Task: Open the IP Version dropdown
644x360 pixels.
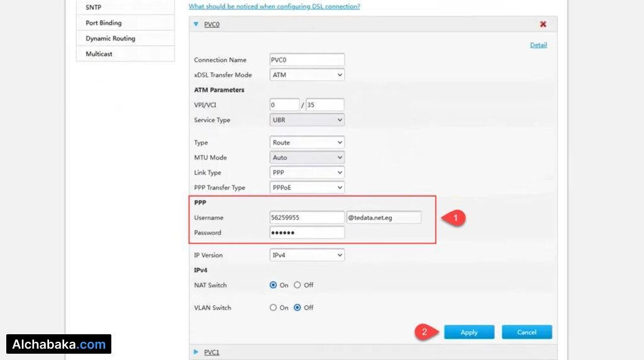Action: click(307, 256)
